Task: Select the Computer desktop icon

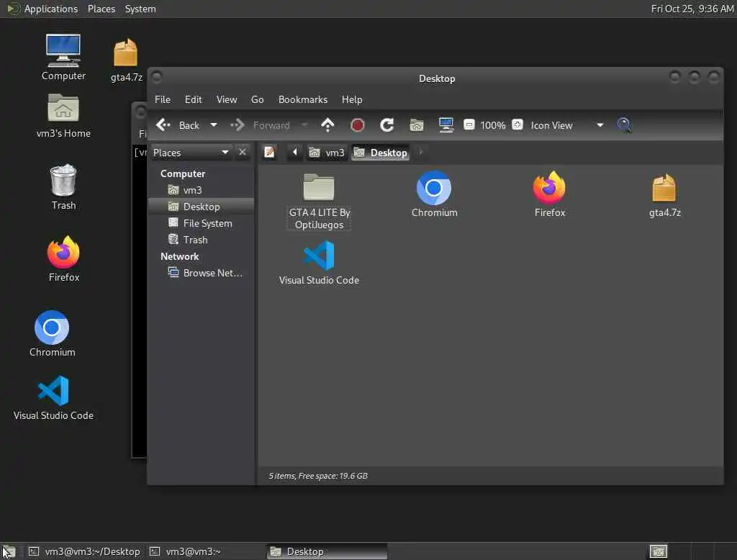Action: click(x=63, y=57)
